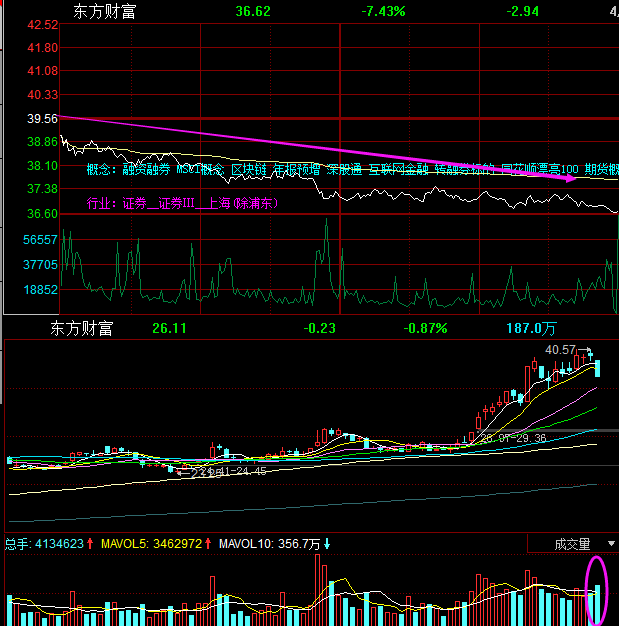This screenshot has width=619, height=626.
Task: Click the 行业: 证券 industry line
Action: click(182, 203)
